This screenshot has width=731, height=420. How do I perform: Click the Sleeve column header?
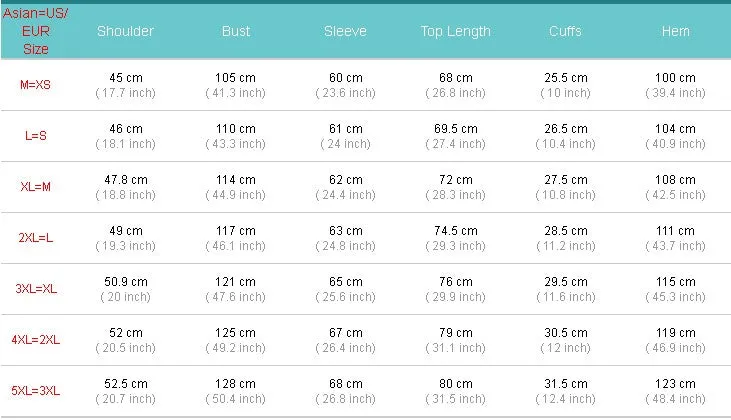click(345, 31)
